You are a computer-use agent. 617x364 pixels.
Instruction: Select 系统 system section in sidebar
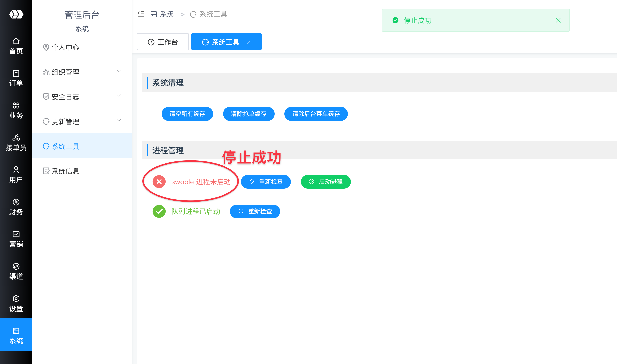click(x=16, y=335)
